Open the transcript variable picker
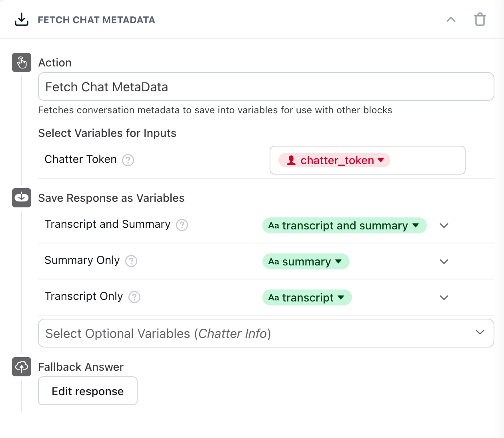 tap(307, 297)
